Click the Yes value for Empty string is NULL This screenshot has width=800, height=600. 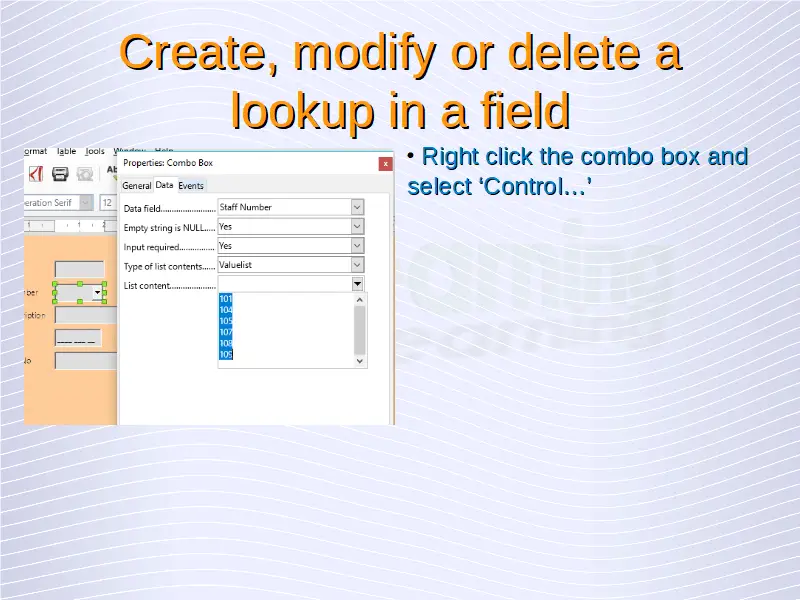pos(225,227)
